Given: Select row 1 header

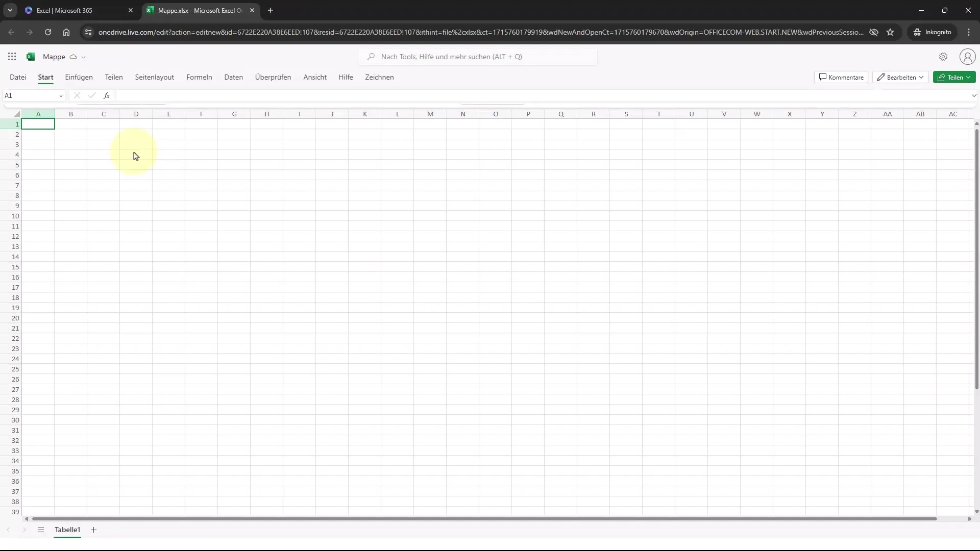Looking at the screenshot, I should pyautogui.click(x=11, y=124).
